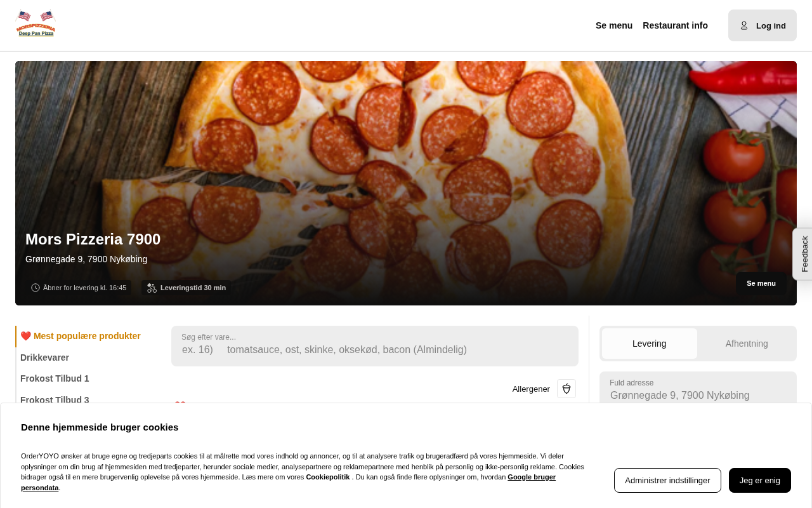Switch to the Afhentning tab
812x508 pixels.
tap(747, 344)
